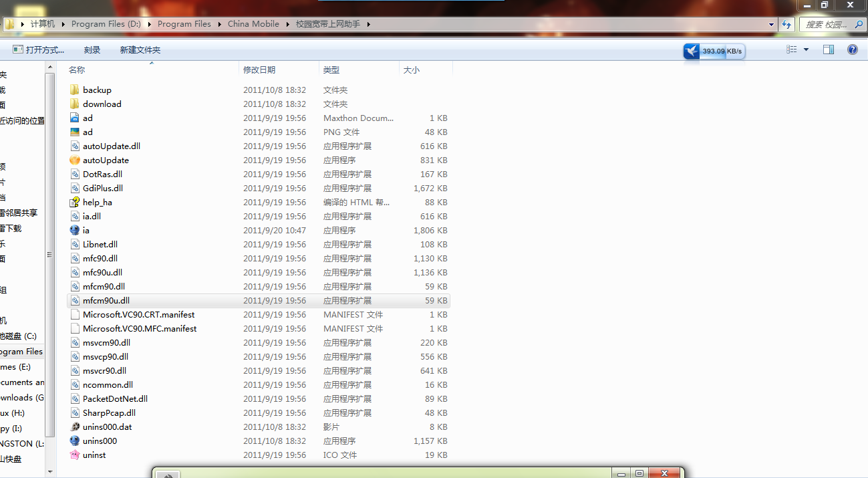Viewport: 868px width, 478px height.
Task: Open the view options dropdown arrow
Action: pyautogui.click(x=806, y=49)
